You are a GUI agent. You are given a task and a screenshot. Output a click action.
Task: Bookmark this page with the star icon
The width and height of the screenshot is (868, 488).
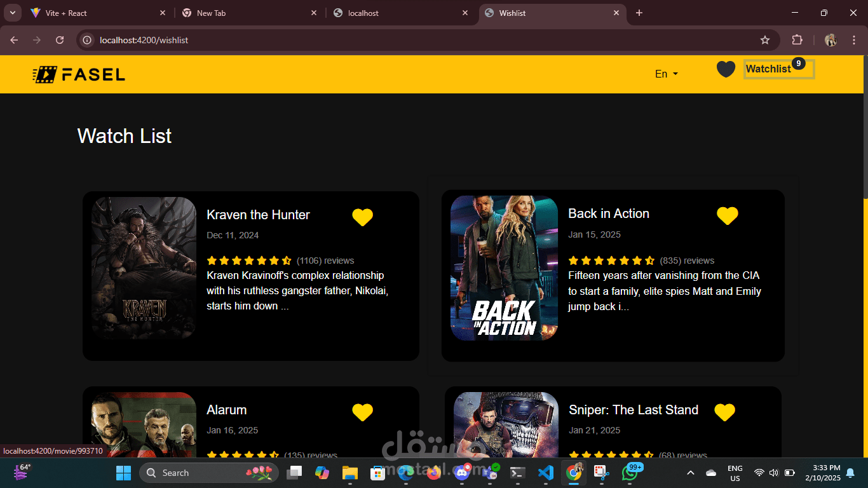click(765, 40)
